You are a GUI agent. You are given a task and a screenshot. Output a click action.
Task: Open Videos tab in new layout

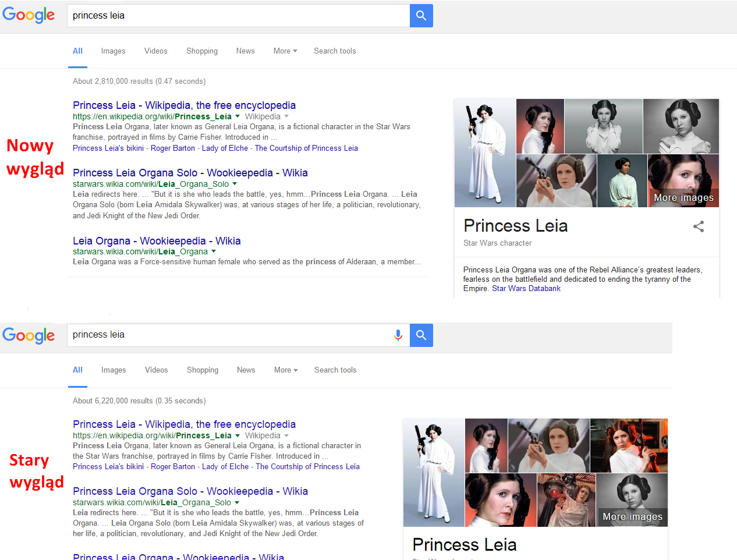pos(156,51)
